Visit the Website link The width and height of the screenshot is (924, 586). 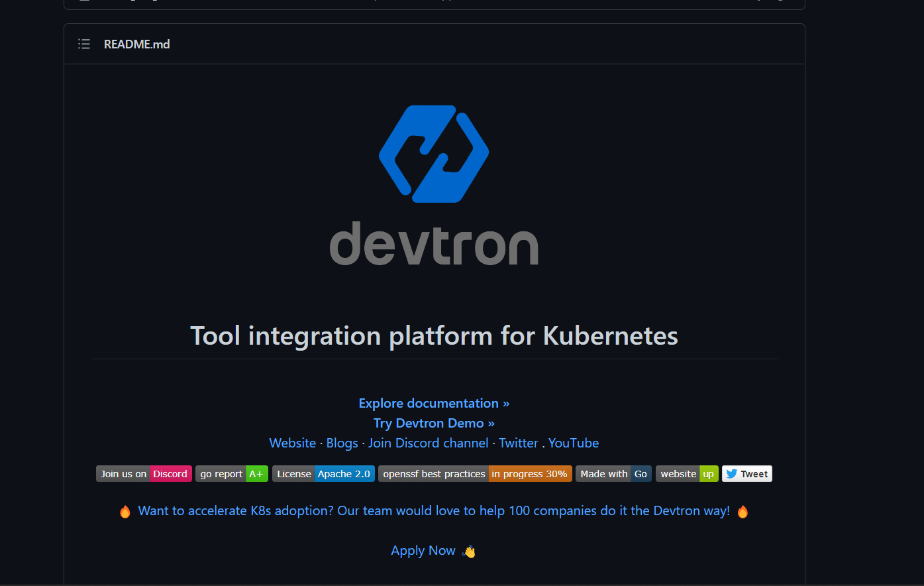point(293,443)
